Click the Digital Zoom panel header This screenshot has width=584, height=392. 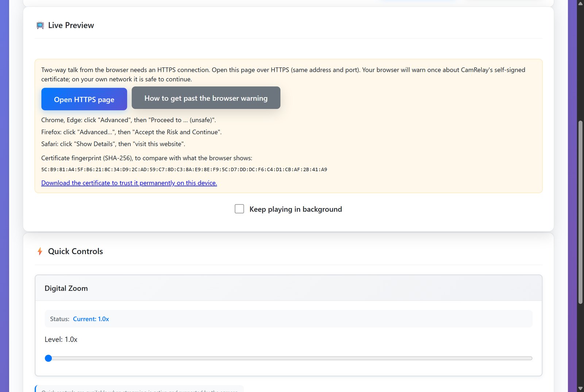(x=288, y=288)
